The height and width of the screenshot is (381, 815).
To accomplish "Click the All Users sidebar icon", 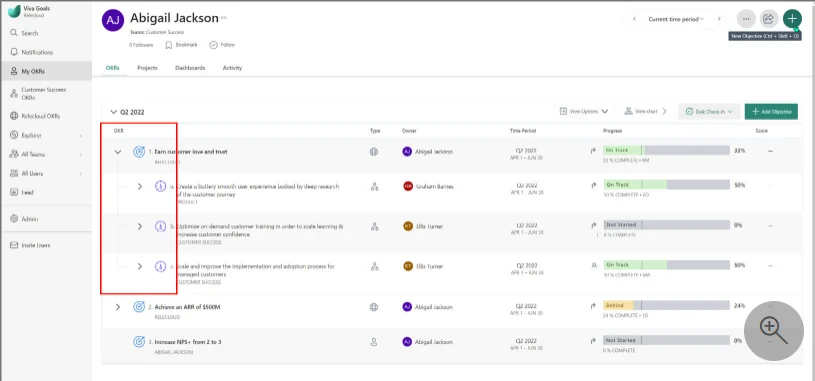I will click(15, 173).
